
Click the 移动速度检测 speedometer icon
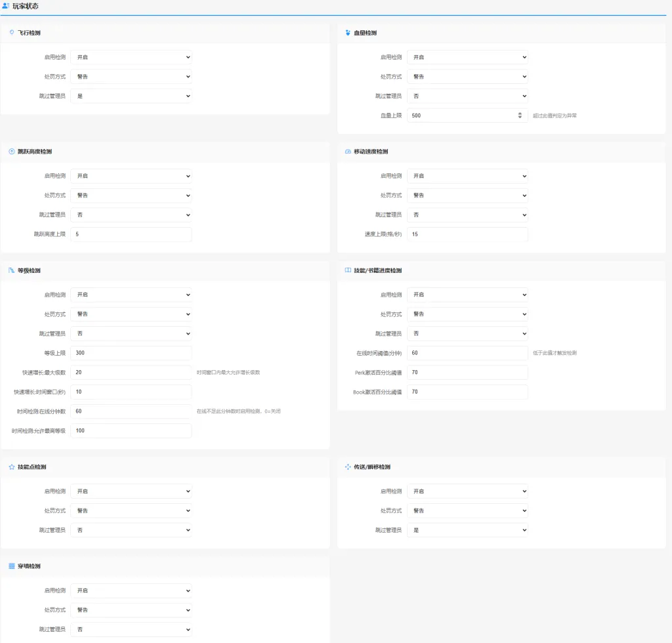348,152
